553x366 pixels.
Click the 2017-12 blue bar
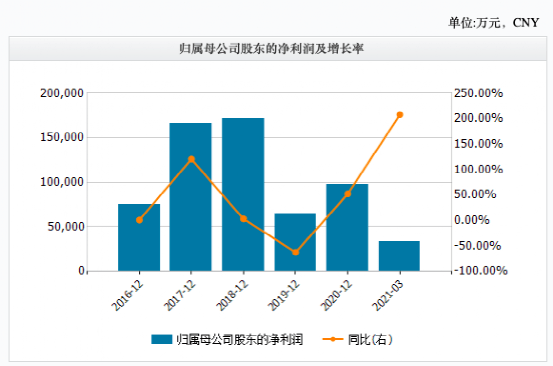coord(190,197)
